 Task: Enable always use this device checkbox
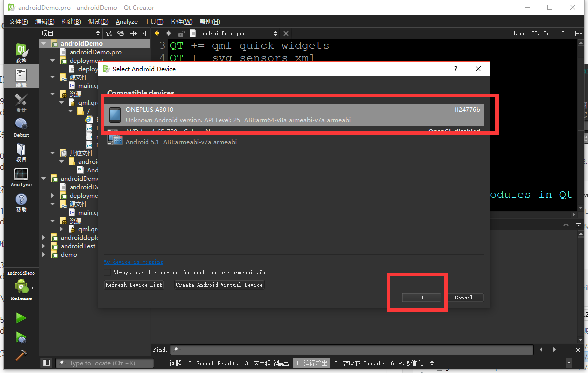click(107, 272)
